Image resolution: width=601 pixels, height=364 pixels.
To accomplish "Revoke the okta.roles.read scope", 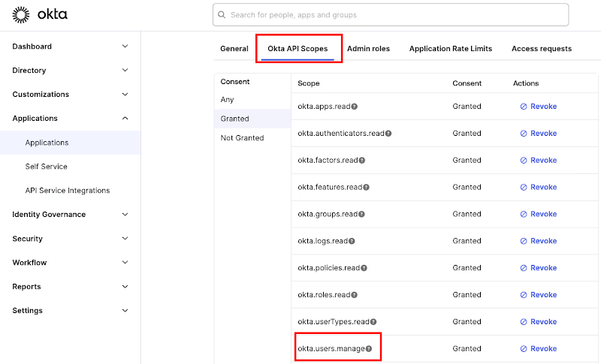I will coord(539,295).
